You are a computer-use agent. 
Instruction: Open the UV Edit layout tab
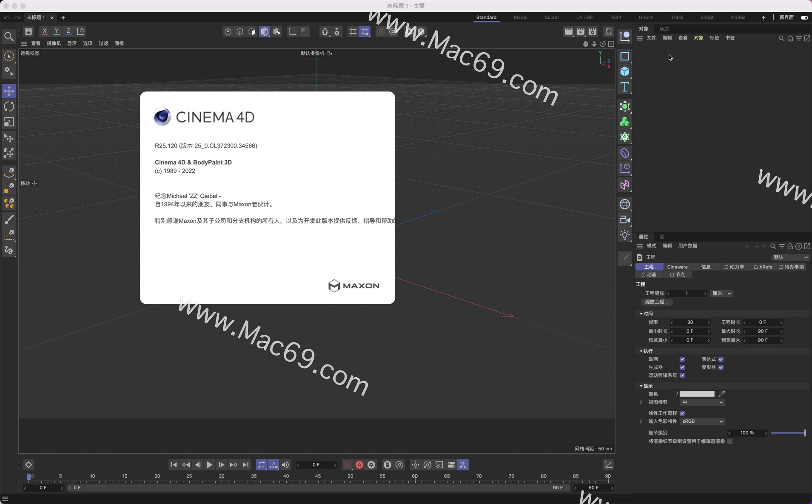click(x=584, y=17)
